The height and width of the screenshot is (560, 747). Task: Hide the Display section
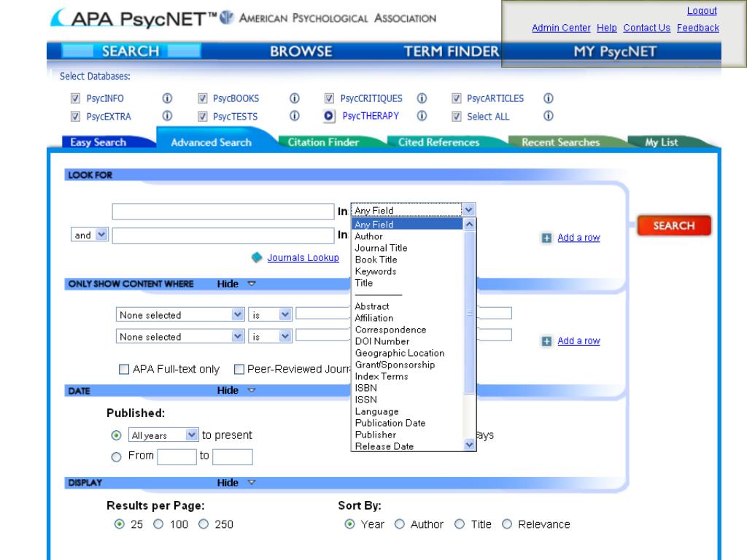tap(236, 483)
